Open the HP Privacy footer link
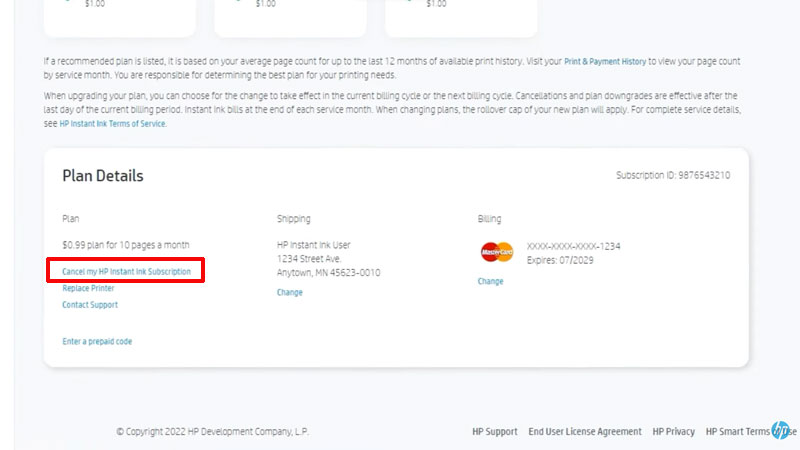This screenshot has height=450, width=800. (673, 432)
